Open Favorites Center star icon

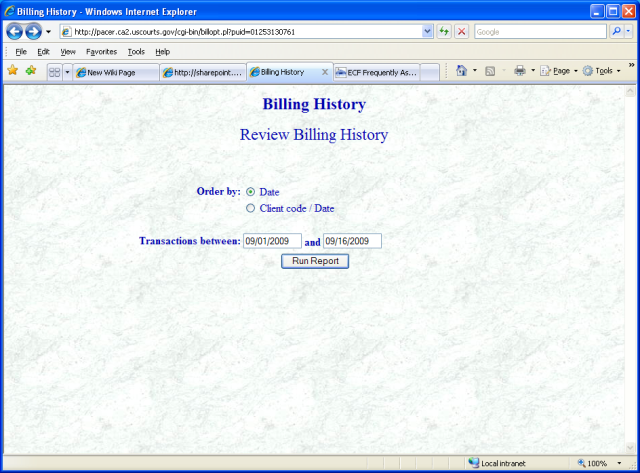(13, 71)
